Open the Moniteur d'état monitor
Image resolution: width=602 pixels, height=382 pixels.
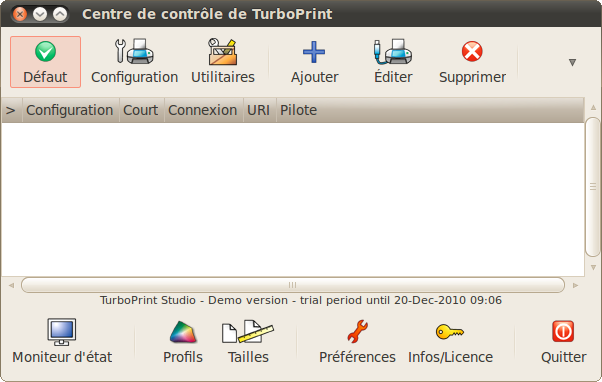62,342
